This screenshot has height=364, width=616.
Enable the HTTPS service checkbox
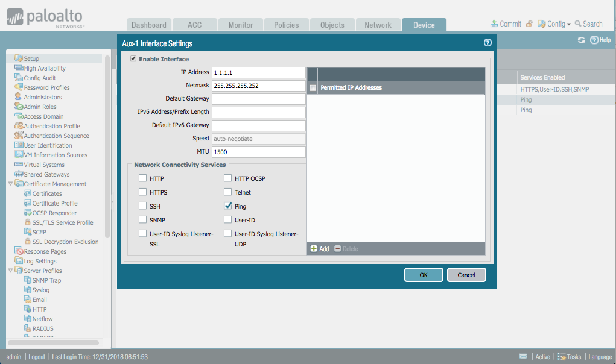click(142, 192)
